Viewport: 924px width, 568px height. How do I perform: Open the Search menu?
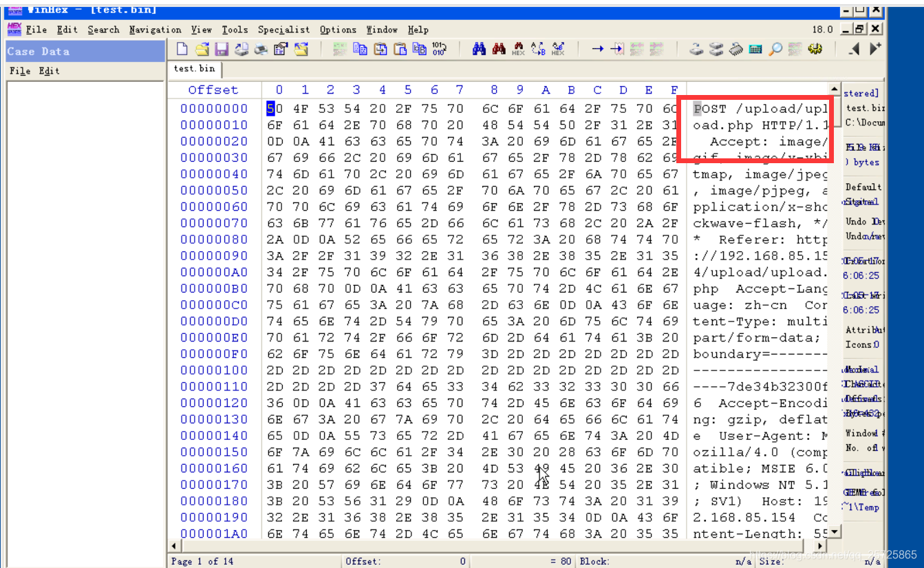tap(103, 30)
